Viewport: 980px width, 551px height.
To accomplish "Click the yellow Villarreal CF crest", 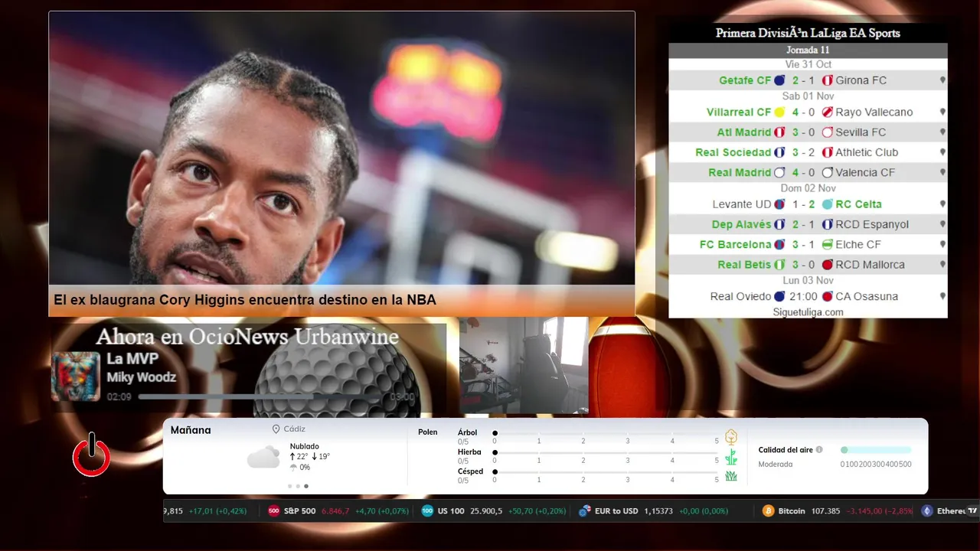I will tap(779, 112).
